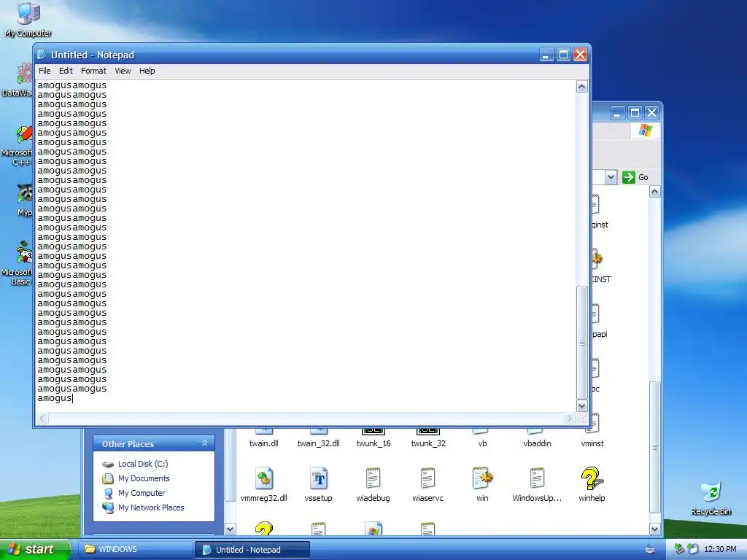
Task: Open the Format menu in Notepad
Action: click(x=93, y=71)
